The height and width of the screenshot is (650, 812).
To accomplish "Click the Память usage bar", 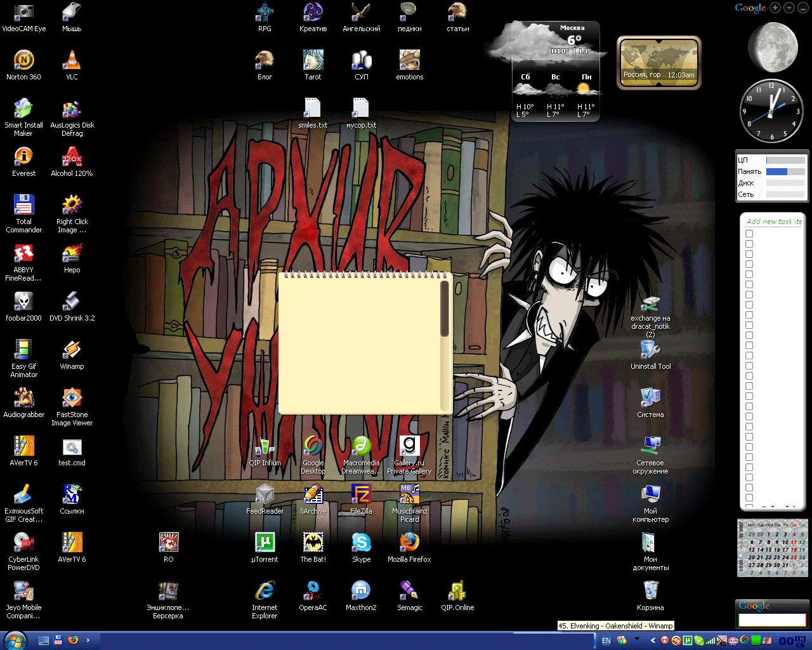I will point(785,171).
